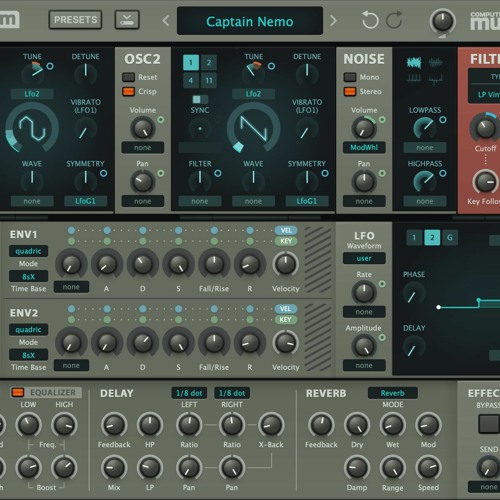The image size is (500, 500).
Task: Open ENV1 quadric mode dropdown
Action: tap(28, 251)
